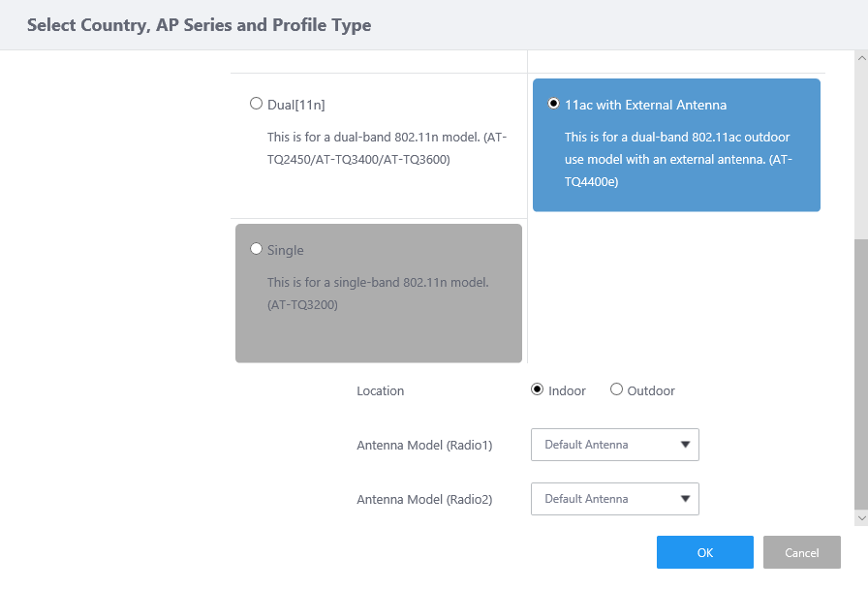Click the AT-TQ4400e outdoor model description

pyautogui.click(x=678, y=159)
